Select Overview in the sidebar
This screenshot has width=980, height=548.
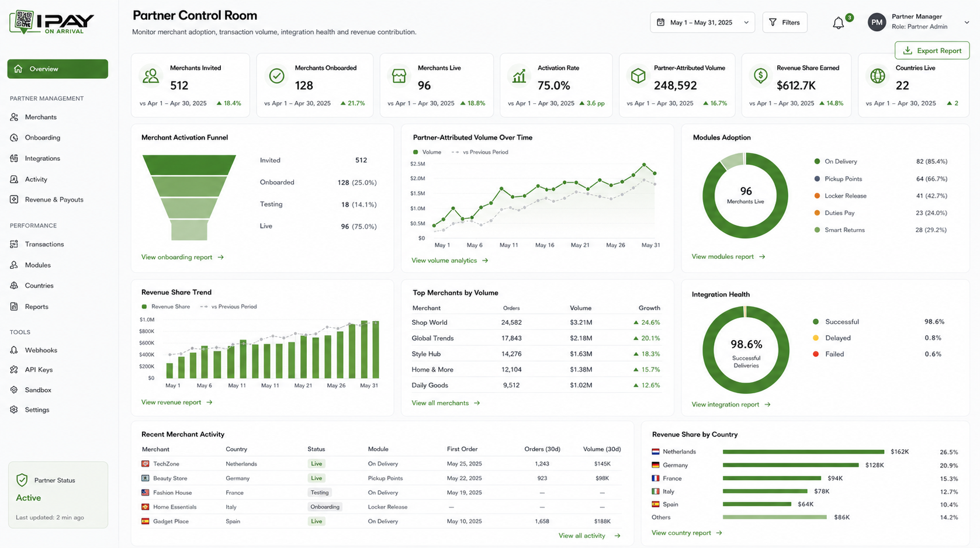58,69
